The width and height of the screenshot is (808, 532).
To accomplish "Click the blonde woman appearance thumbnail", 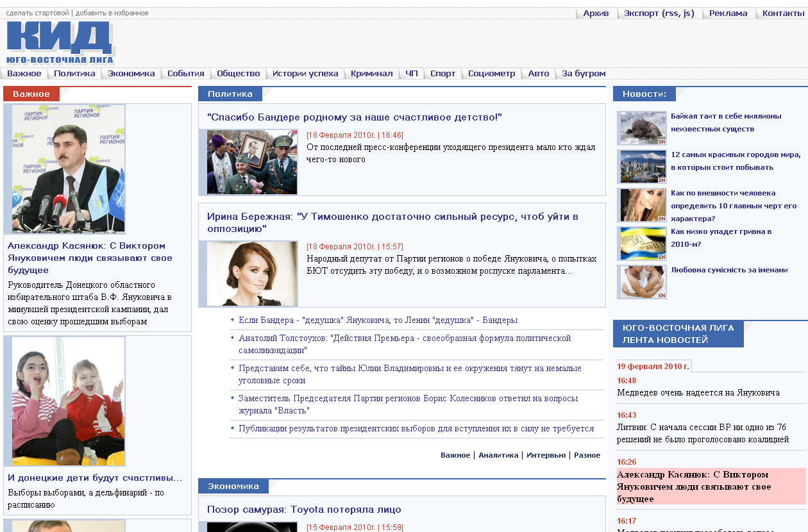I will [x=643, y=205].
